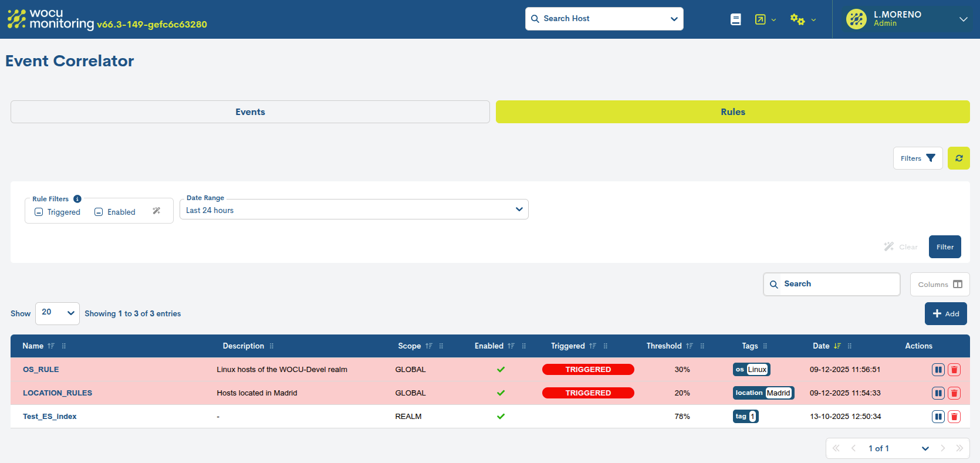
Task: Open the export arrow icon menu
Action: tap(765, 19)
